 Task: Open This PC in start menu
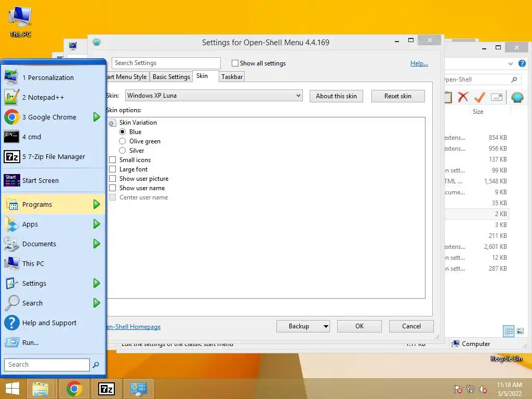[x=54, y=263]
